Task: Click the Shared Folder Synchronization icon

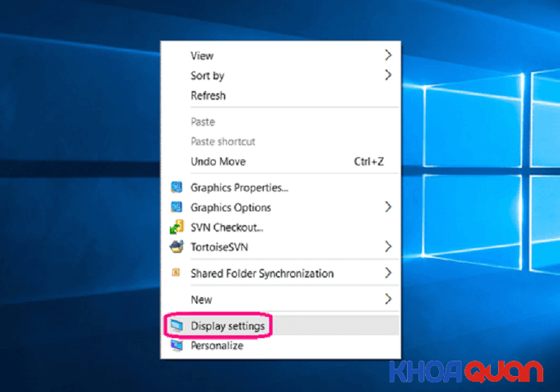Action: [x=176, y=273]
